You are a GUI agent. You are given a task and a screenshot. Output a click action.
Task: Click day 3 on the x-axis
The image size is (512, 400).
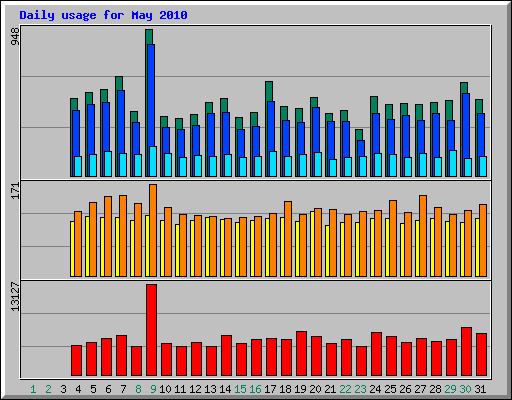[63, 389]
